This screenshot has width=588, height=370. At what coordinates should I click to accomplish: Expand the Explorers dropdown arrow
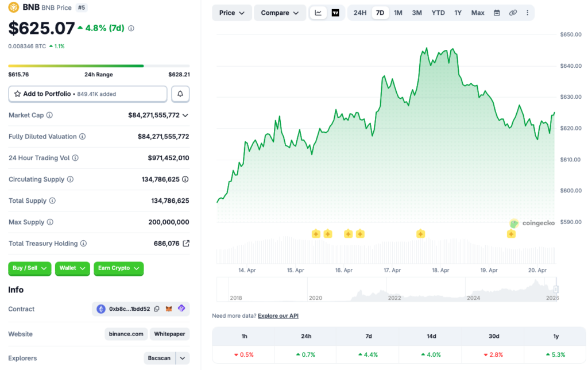(x=183, y=359)
